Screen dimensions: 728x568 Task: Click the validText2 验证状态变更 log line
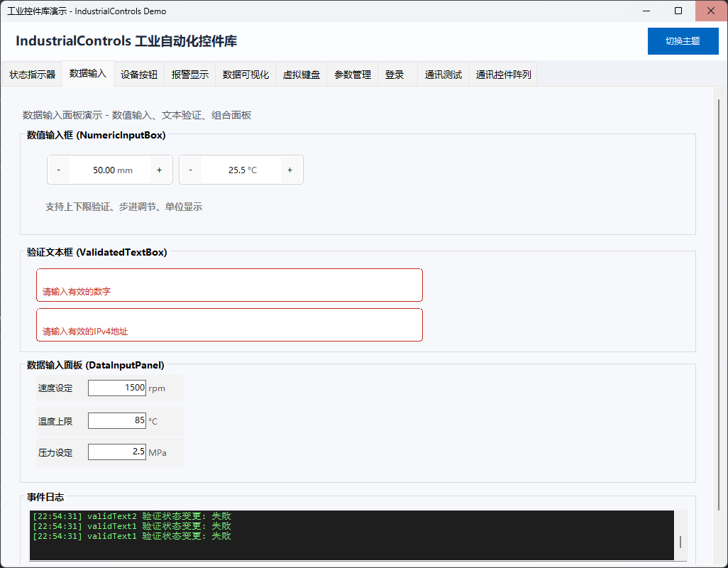point(132,516)
